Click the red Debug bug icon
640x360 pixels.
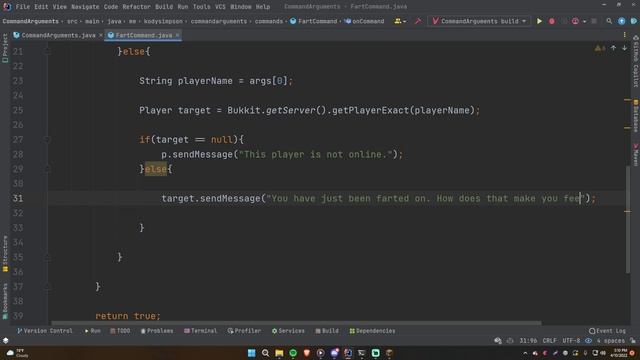point(552,21)
